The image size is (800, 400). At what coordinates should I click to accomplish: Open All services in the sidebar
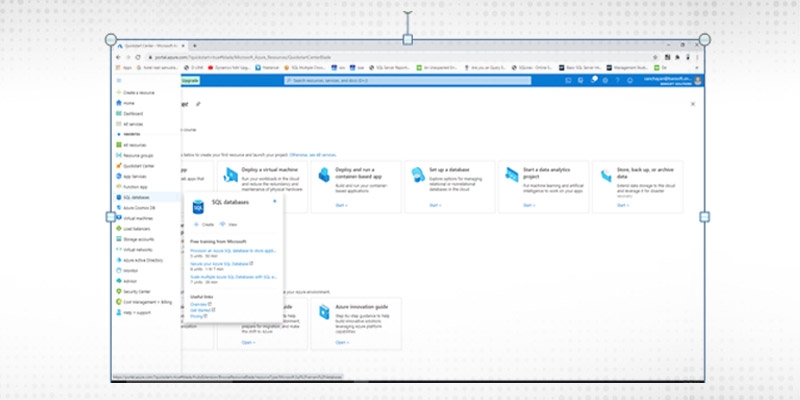[x=130, y=124]
